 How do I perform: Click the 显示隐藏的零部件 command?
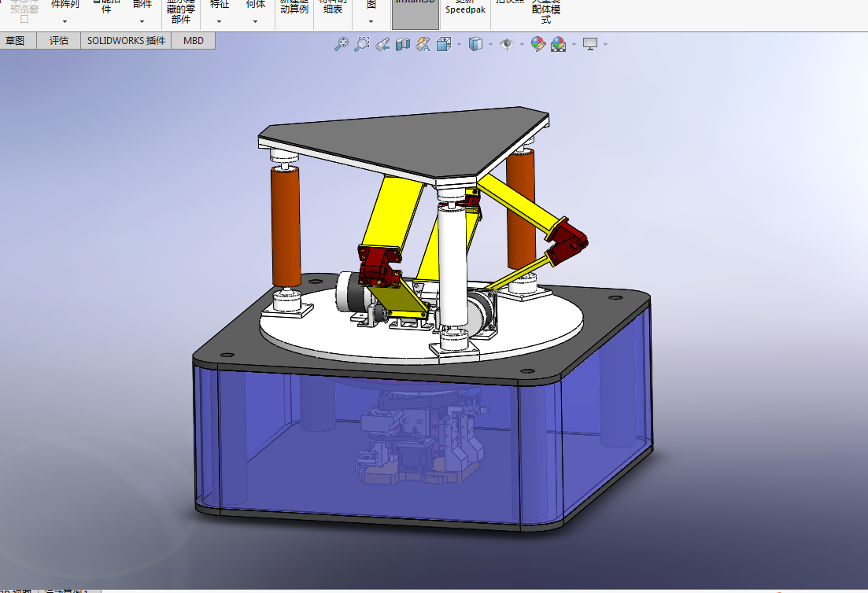(181, 12)
